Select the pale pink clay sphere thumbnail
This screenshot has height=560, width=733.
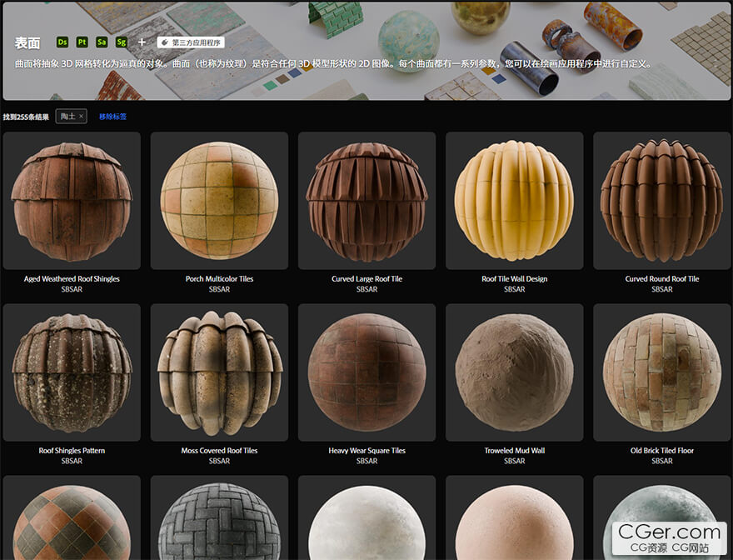pos(514,517)
